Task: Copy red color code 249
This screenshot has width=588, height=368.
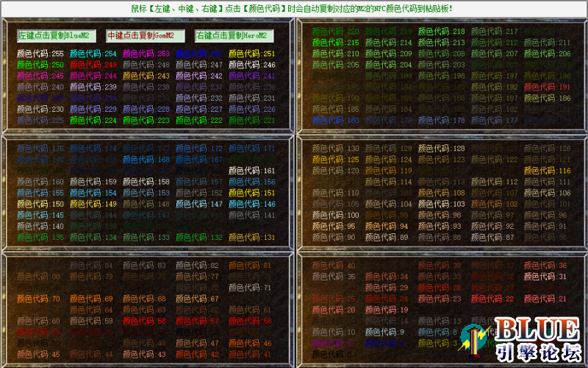Action: click(93, 65)
